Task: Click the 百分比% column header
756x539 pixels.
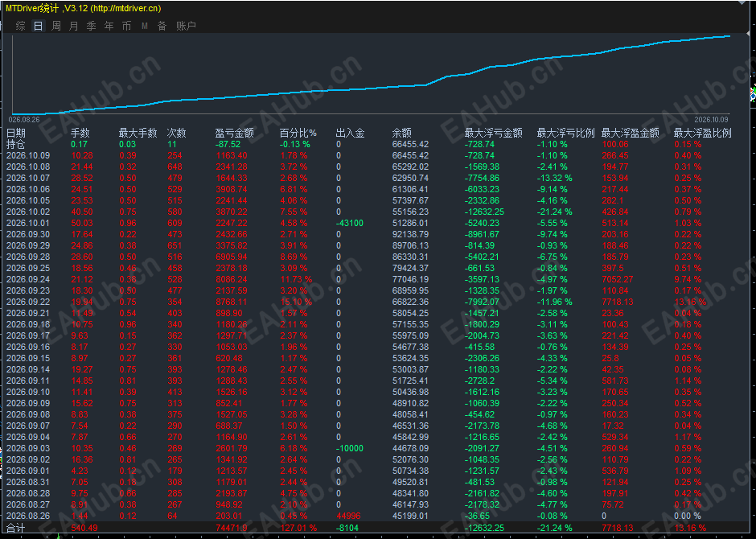Action: pyautogui.click(x=298, y=133)
